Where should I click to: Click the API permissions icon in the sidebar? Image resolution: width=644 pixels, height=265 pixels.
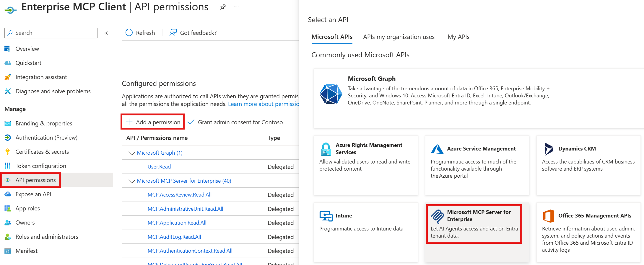click(x=8, y=180)
